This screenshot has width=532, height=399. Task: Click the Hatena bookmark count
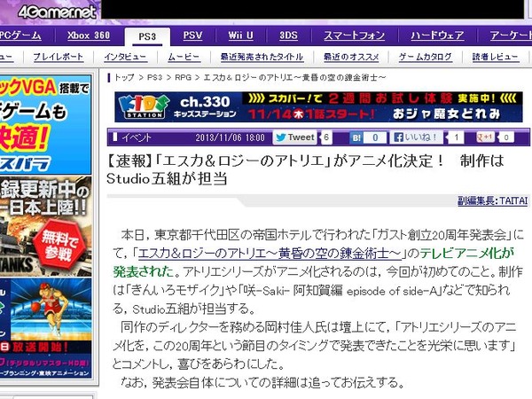[x=375, y=137]
